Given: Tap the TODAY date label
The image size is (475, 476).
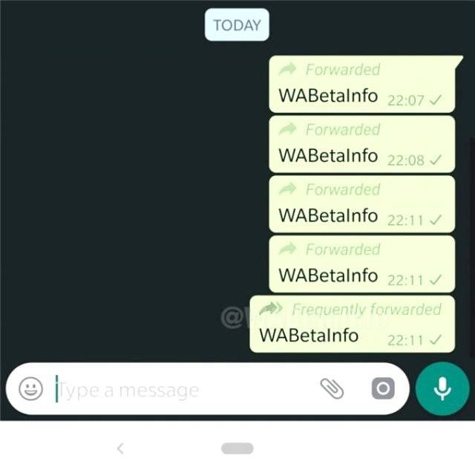Looking at the screenshot, I should [237, 25].
